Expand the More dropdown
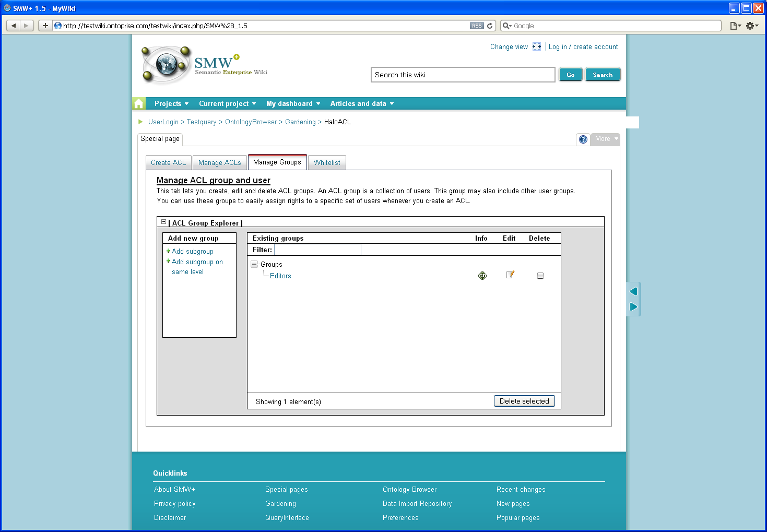767x532 pixels. (x=606, y=139)
